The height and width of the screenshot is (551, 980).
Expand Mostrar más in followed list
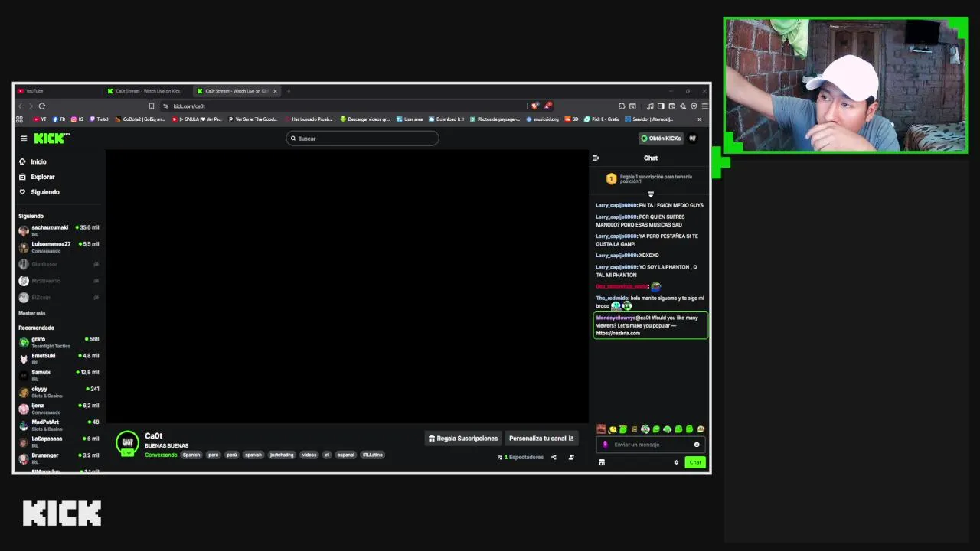click(x=32, y=313)
